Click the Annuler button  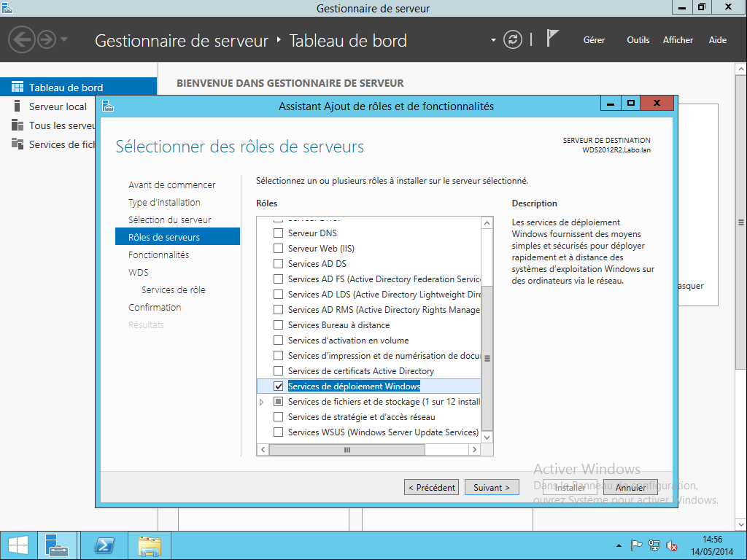630,487
